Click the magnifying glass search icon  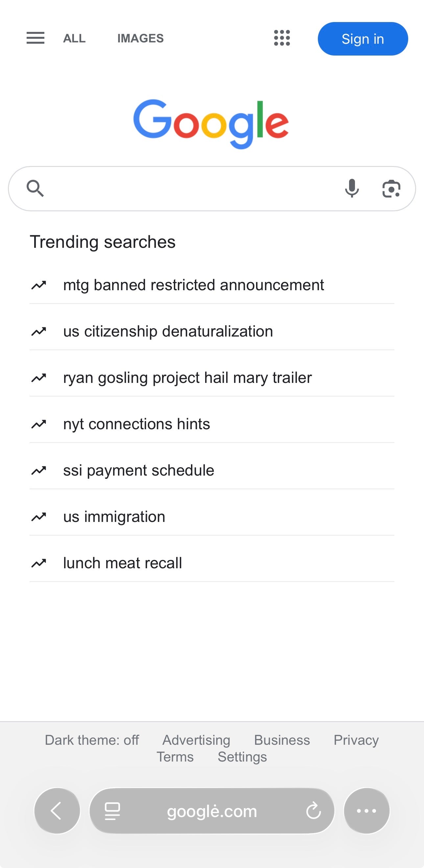35,188
